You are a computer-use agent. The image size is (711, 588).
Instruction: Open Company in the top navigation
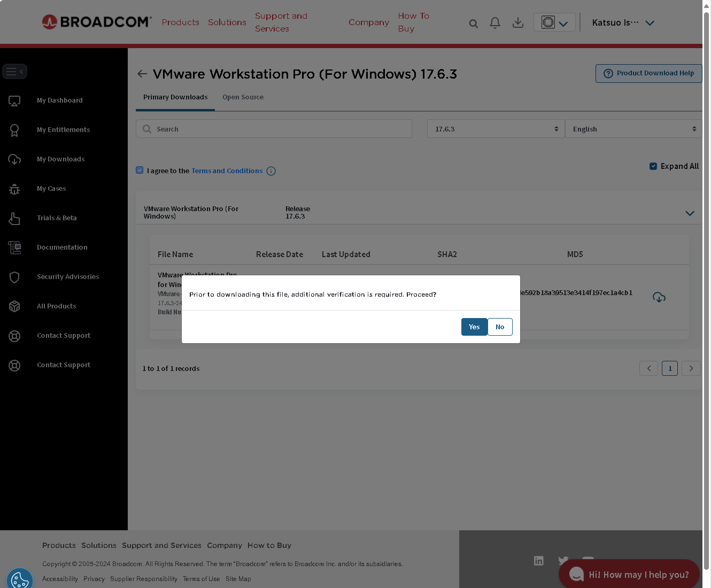(x=369, y=22)
